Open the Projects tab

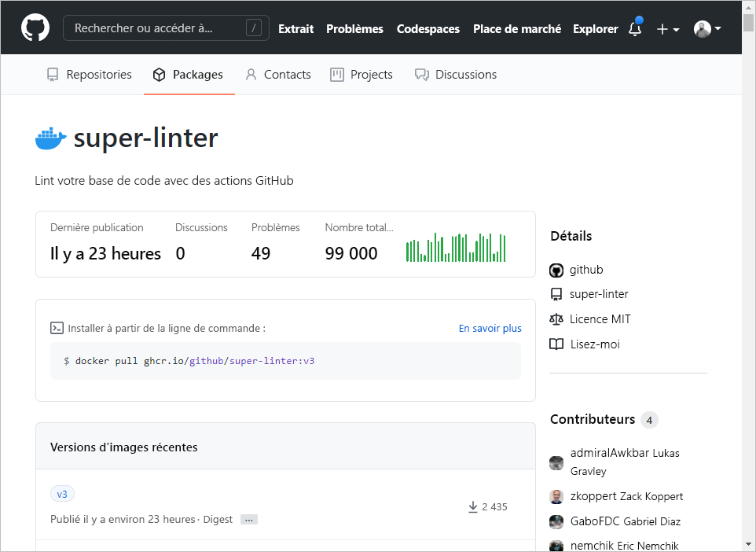pyautogui.click(x=361, y=75)
